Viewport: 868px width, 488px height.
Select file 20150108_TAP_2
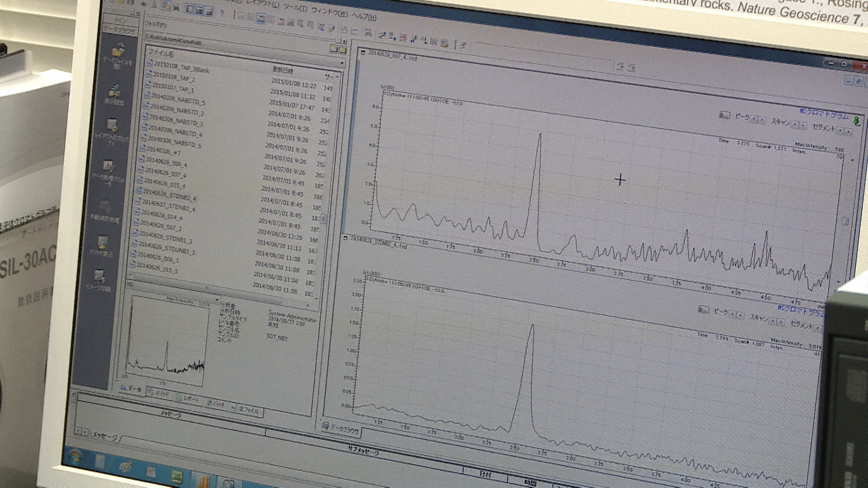click(170, 77)
